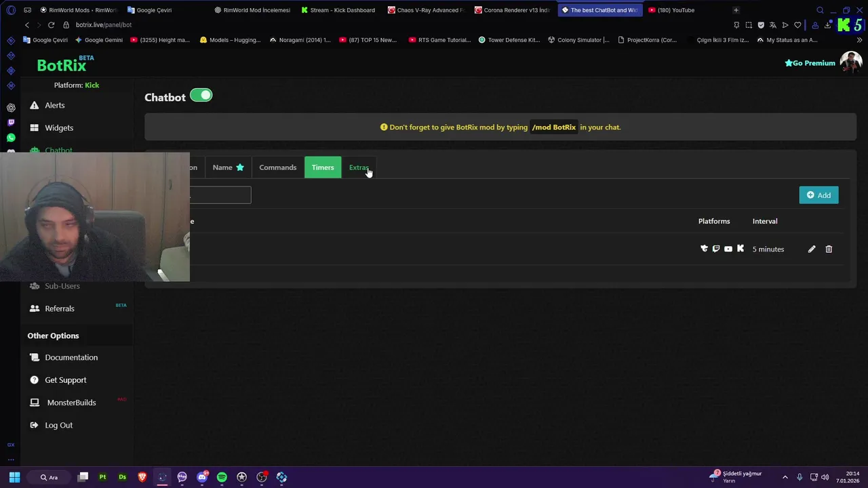
Task: Open RTS Game Tutorial bookmark
Action: (439, 40)
